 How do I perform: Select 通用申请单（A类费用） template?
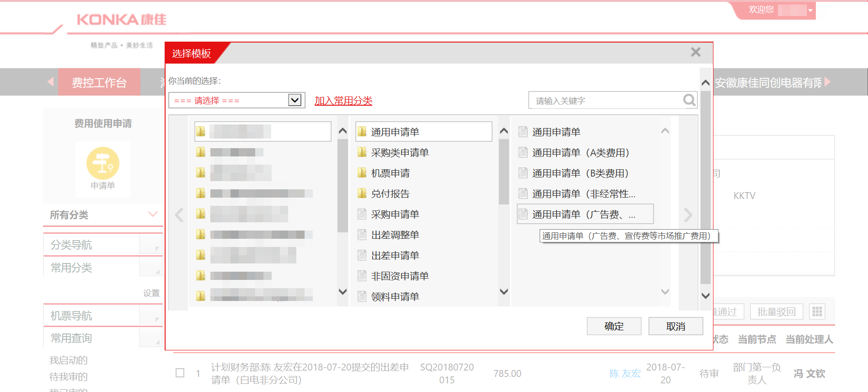pyautogui.click(x=580, y=153)
